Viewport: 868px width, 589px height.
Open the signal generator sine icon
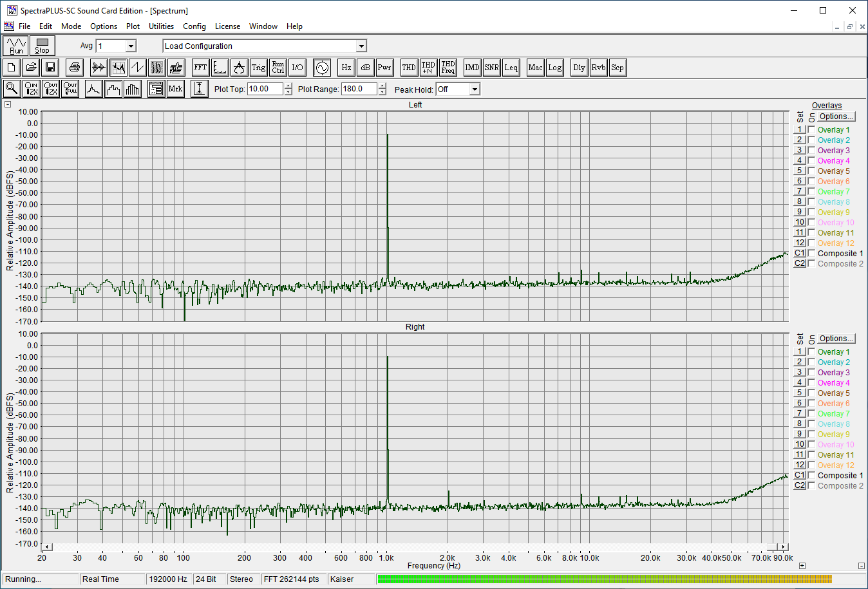tap(322, 68)
